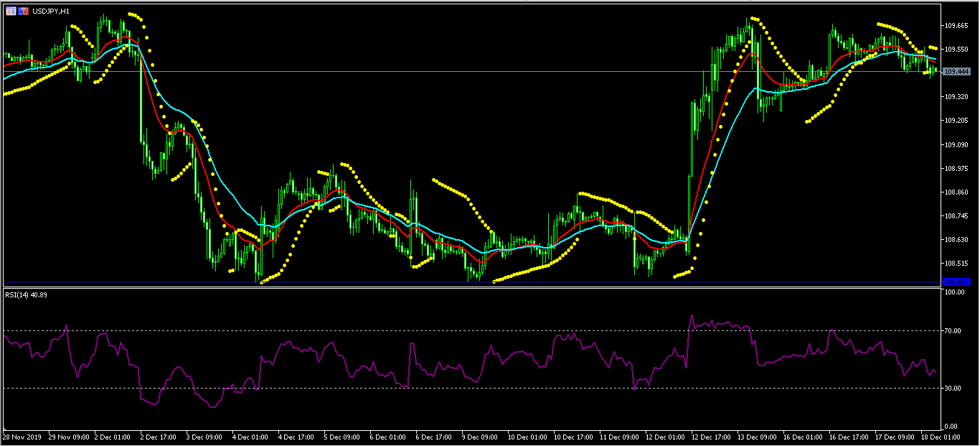
Task: Click the 109.090 price scale value
Action: [957, 145]
